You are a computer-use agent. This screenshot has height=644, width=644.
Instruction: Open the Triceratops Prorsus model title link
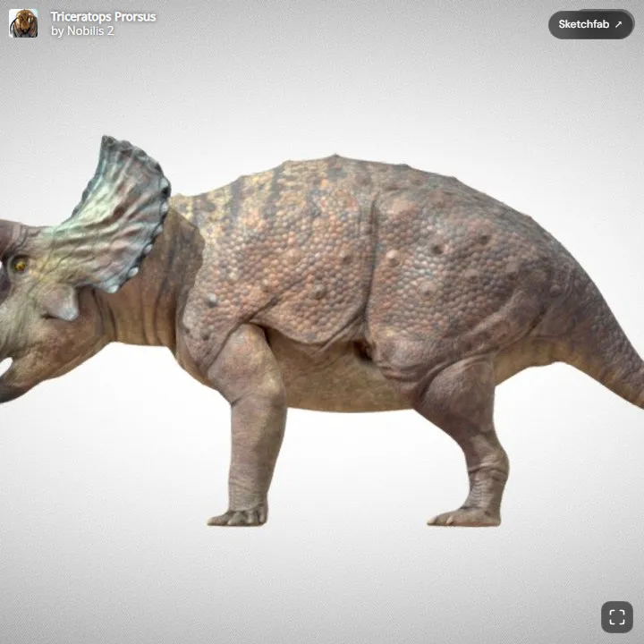pos(103,17)
